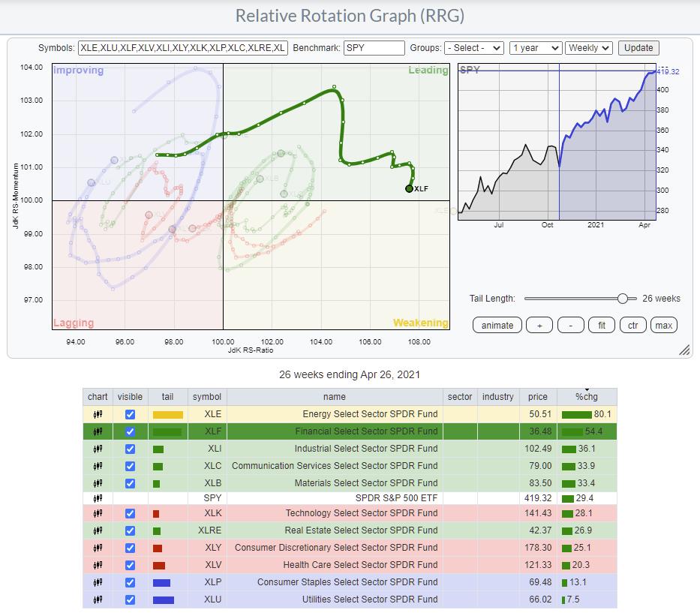Open the chart icon for XLF
700x613 pixels.
tap(98, 431)
